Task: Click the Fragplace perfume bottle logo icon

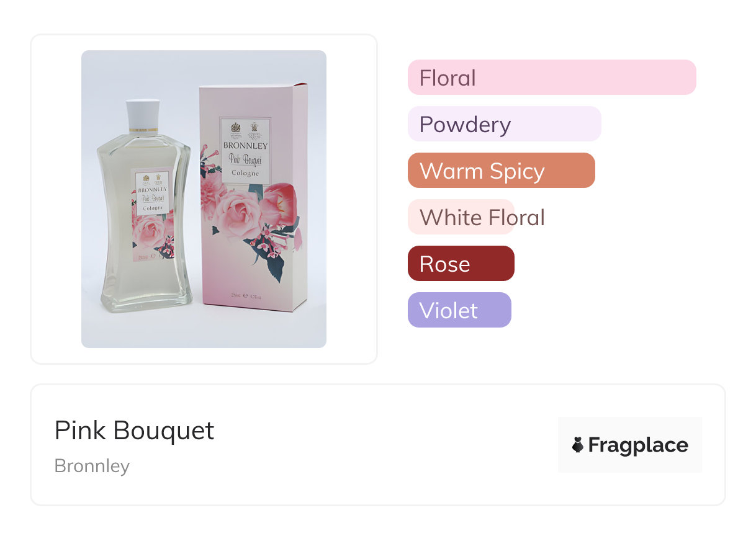Action: pos(578,445)
